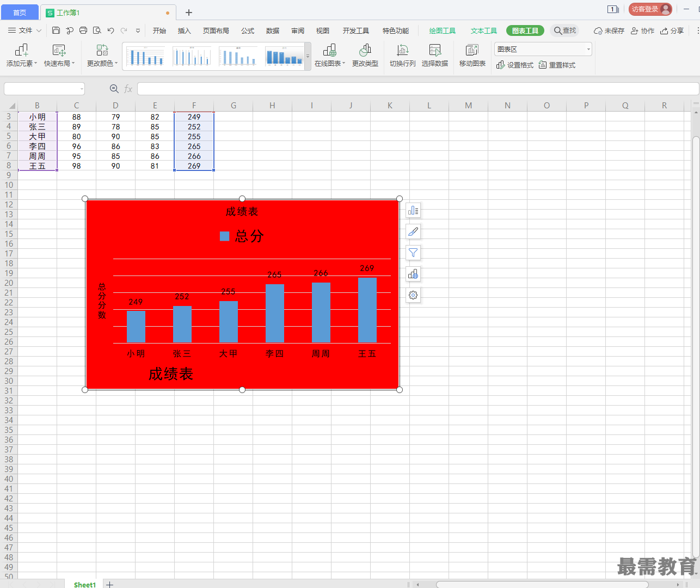Click the zoom magnifier beside fx
The height and width of the screenshot is (588, 700).
coord(114,88)
